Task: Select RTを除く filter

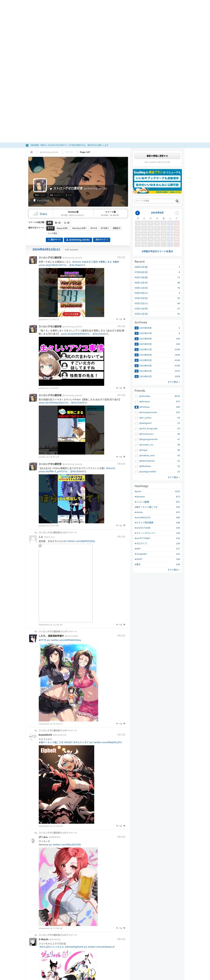Action: click(105, 228)
